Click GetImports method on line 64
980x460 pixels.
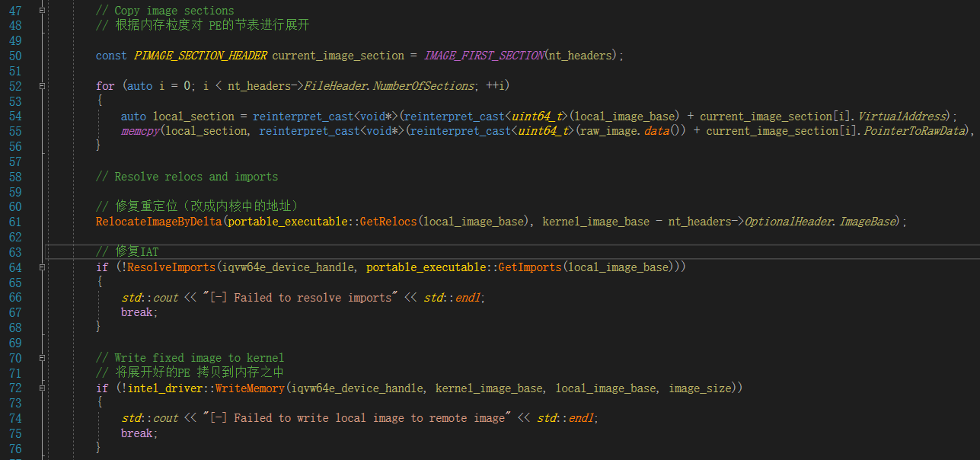[x=530, y=267]
